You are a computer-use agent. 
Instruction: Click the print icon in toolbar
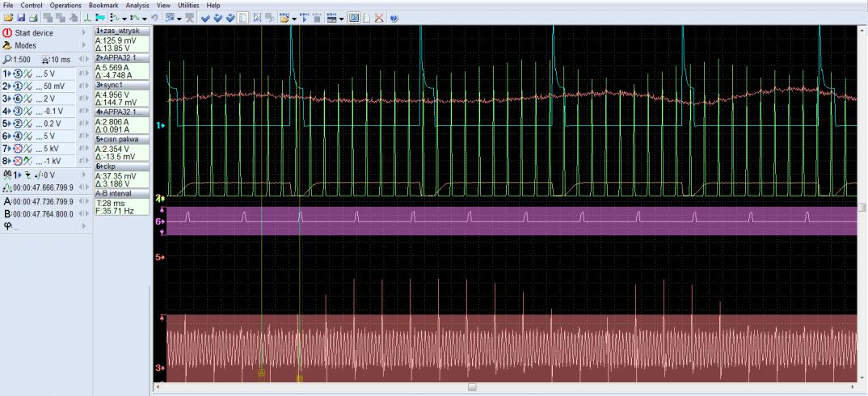33,17
